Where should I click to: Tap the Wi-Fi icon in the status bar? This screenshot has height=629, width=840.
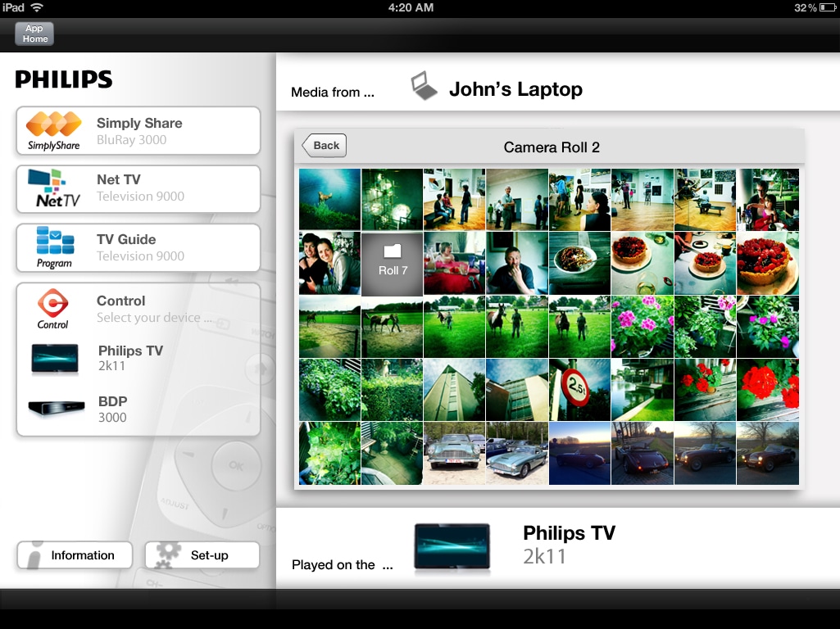coord(37,7)
